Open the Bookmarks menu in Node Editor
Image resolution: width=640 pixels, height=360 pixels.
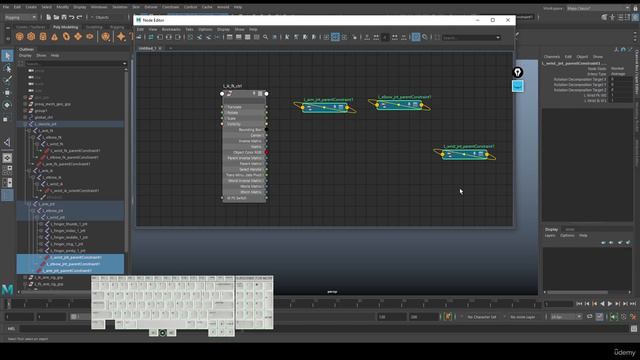pos(171,29)
